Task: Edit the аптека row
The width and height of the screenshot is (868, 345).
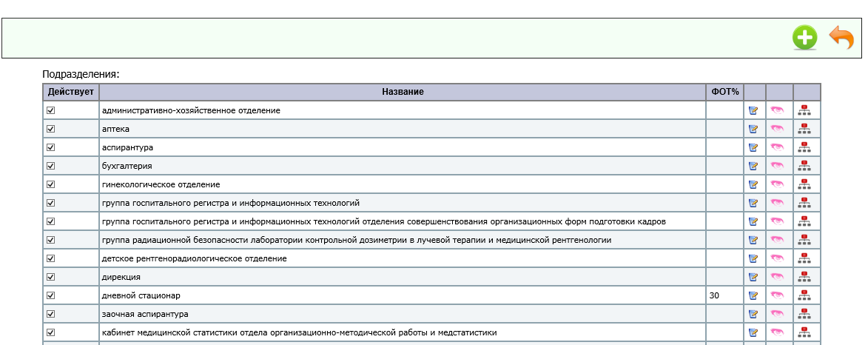Action: pyautogui.click(x=753, y=129)
